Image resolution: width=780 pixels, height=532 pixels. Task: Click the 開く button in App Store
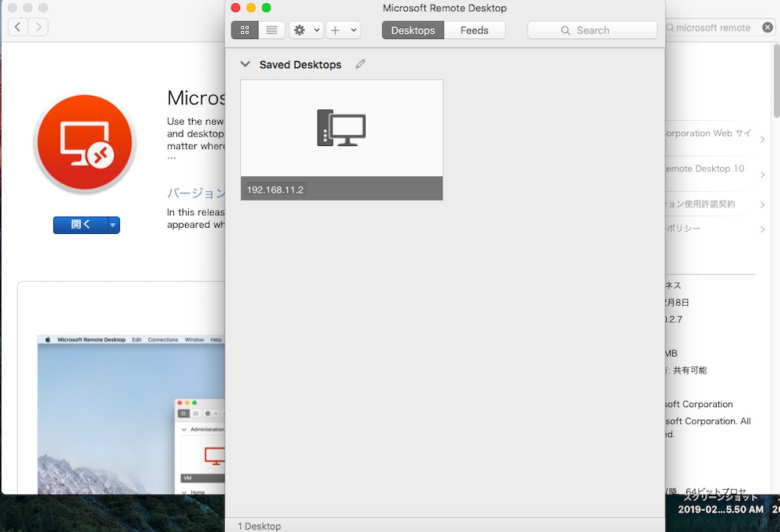pyautogui.click(x=80, y=225)
